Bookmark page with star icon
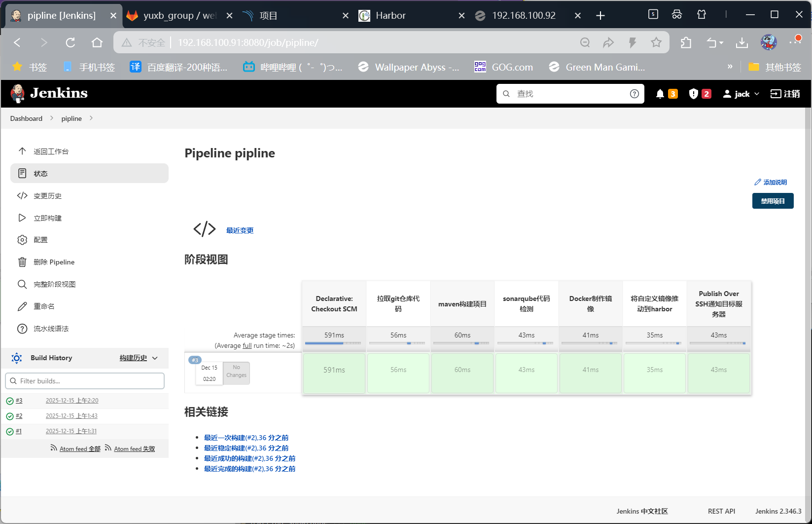 (656, 42)
